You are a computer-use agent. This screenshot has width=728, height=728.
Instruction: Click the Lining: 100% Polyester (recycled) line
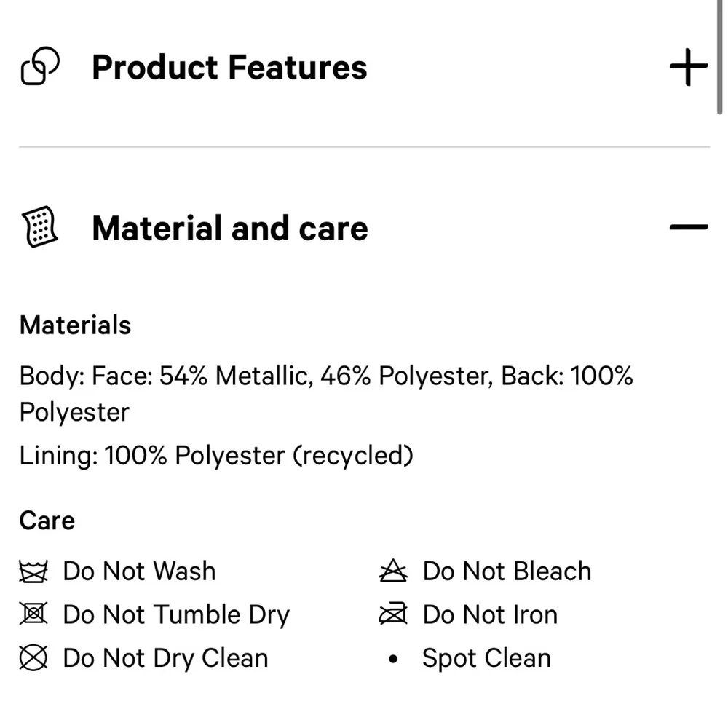(x=216, y=456)
